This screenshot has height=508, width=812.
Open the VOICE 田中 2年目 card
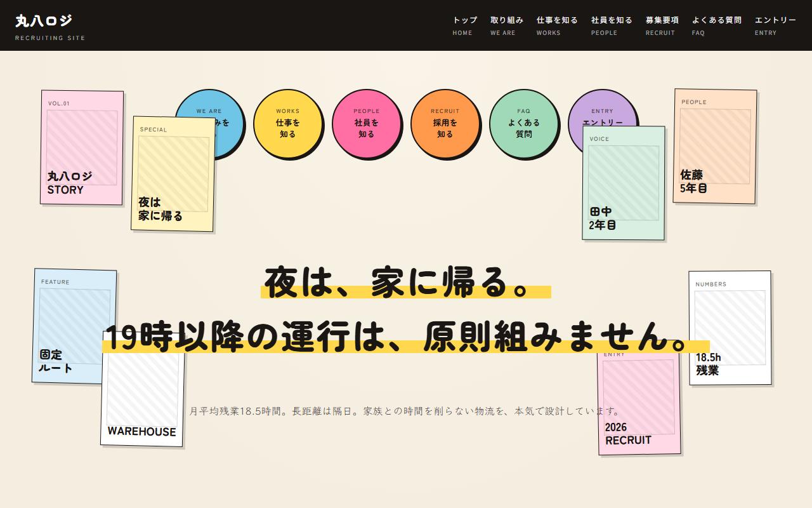tap(624, 183)
